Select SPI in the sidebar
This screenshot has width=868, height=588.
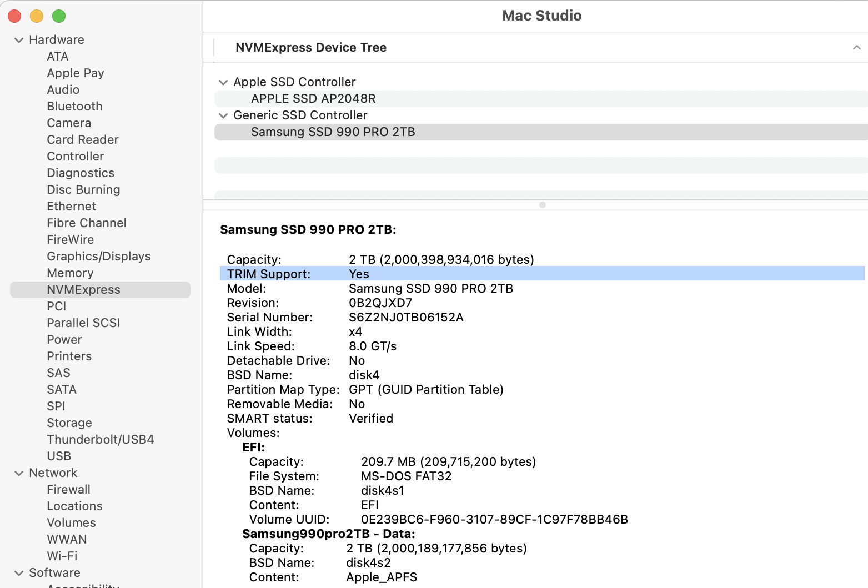(56, 406)
